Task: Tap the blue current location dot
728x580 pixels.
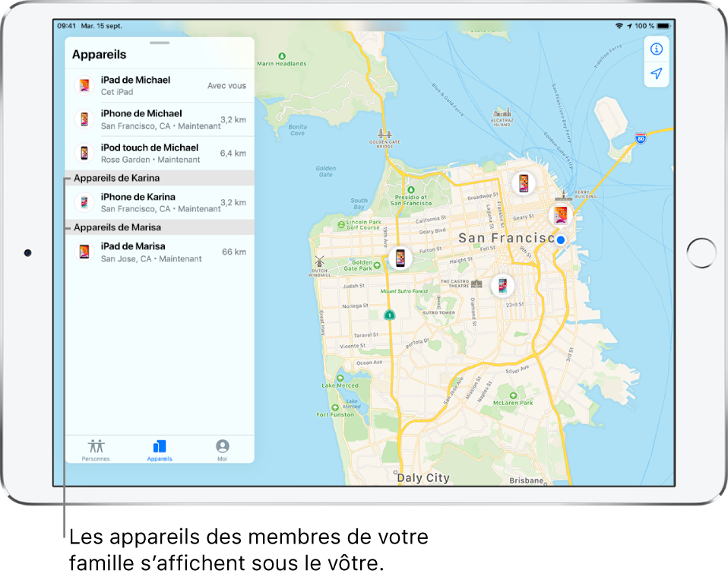Action: tap(561, 239)
